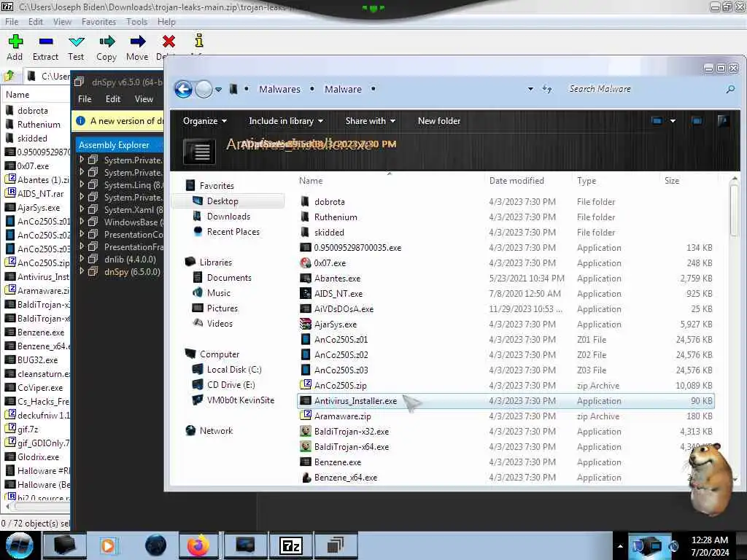This screenshot has height=560, width=747.
Task: Open the Include in library dropdown
Action: pos(286,121)
